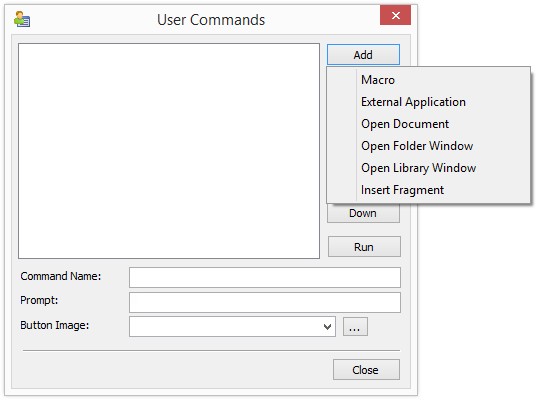Click the User Commands title bar icon
Viewport: 536px width, 400px height.
(22, 19)
